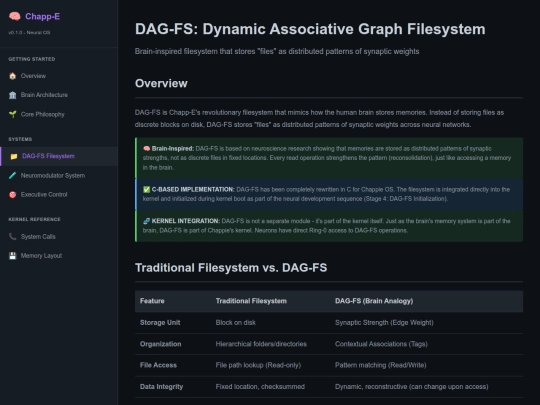Click the phone icon beside System Calls
Screen dimensions: 540x405
pyautogui.click(x=13, y=237)
